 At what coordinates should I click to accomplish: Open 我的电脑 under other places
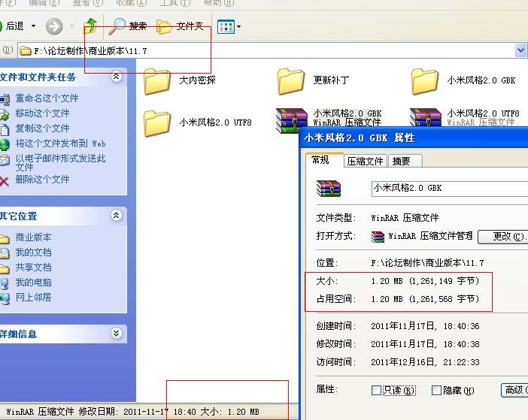click(33, 283)
